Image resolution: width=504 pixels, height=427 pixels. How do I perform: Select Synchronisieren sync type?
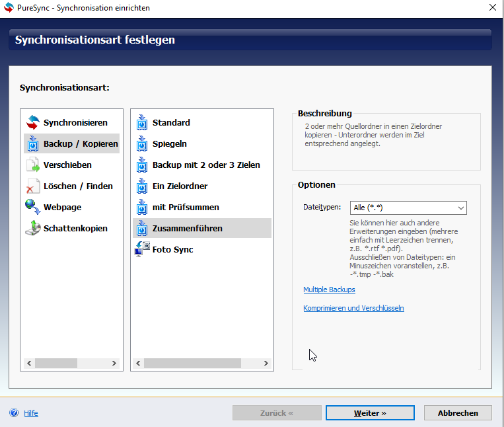click(x=72, y=122)
